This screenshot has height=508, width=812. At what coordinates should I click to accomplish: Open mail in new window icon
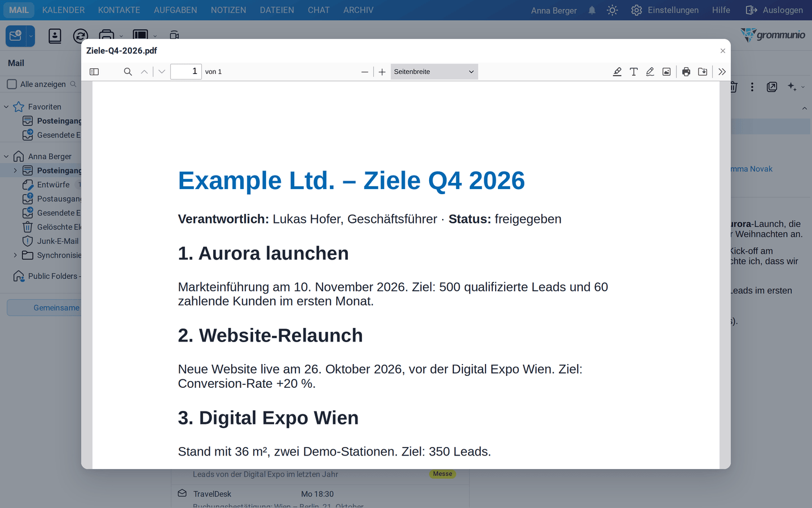772,87
